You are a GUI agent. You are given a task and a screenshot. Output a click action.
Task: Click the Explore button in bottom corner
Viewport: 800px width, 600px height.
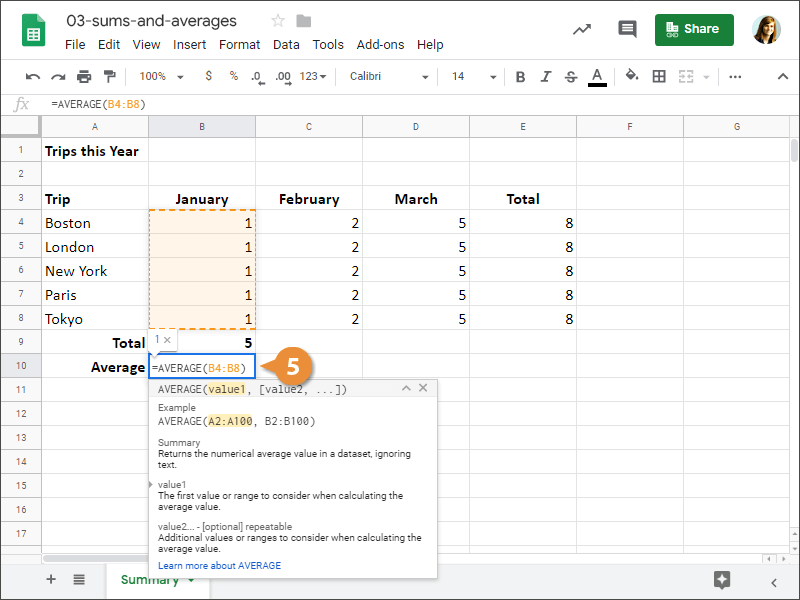[x=722, y=580]
